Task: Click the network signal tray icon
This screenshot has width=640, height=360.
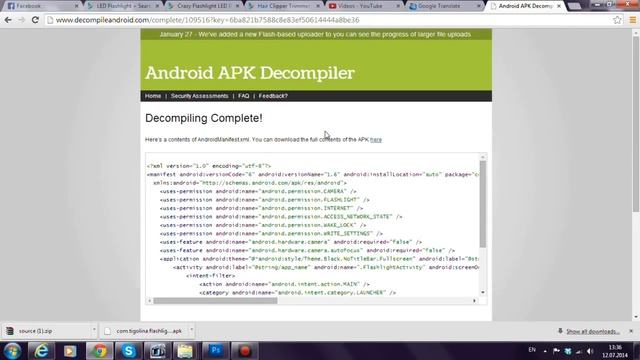Action: click(579, 351)
